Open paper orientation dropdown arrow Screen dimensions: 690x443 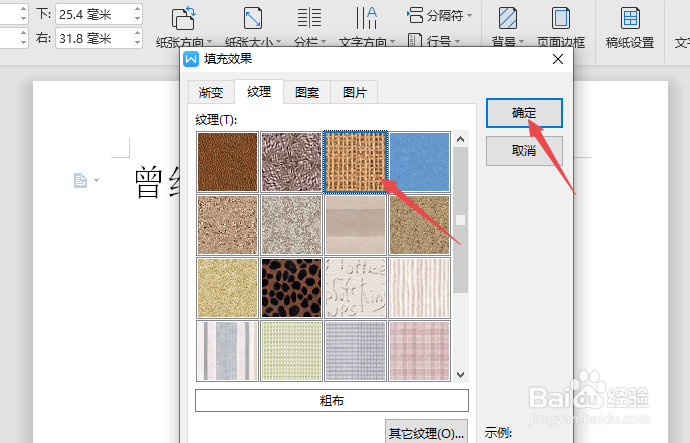point(209,42)
